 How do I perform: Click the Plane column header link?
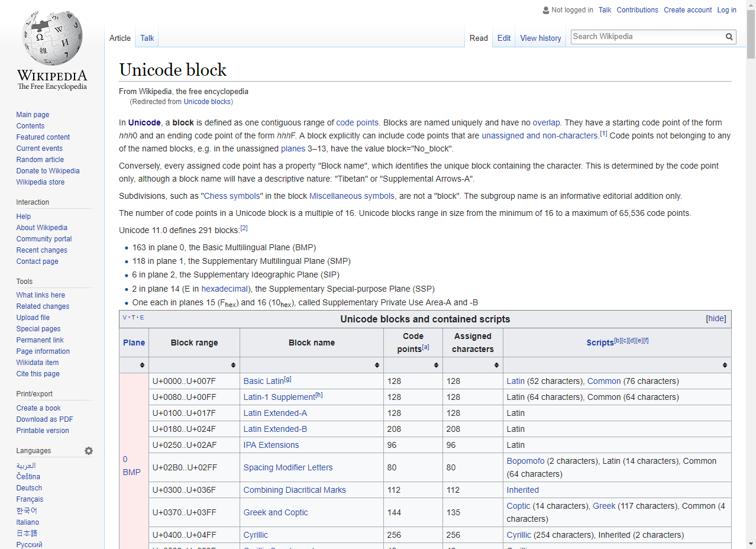[x=134, y=343]
